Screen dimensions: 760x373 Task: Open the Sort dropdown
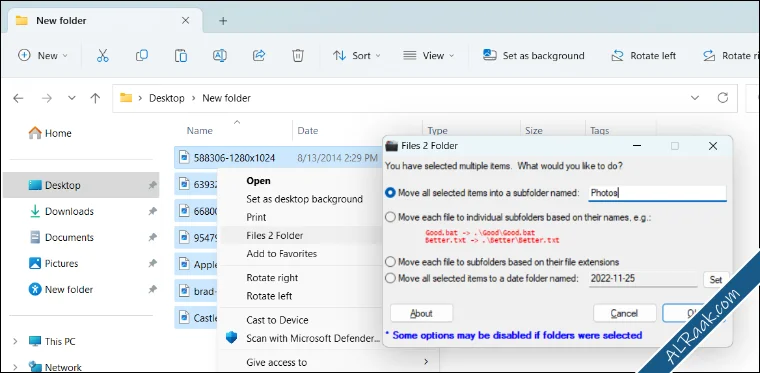(x=357, y=56)
